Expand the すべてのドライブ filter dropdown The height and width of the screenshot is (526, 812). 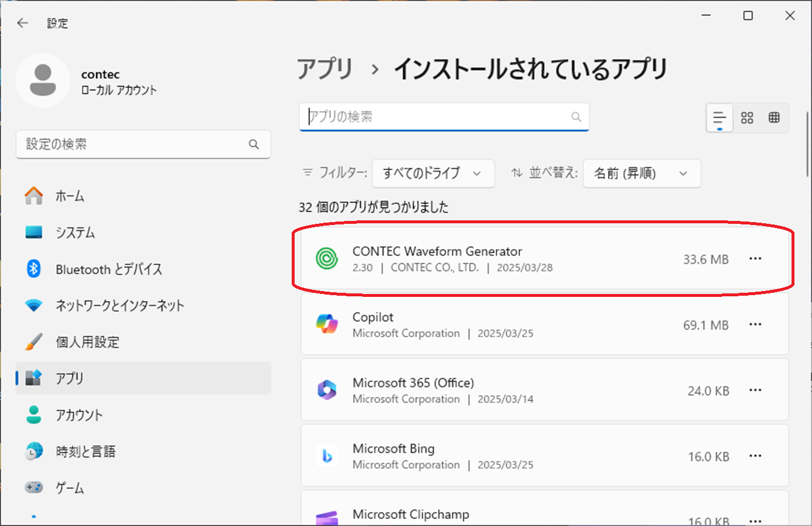pos(433,173)
